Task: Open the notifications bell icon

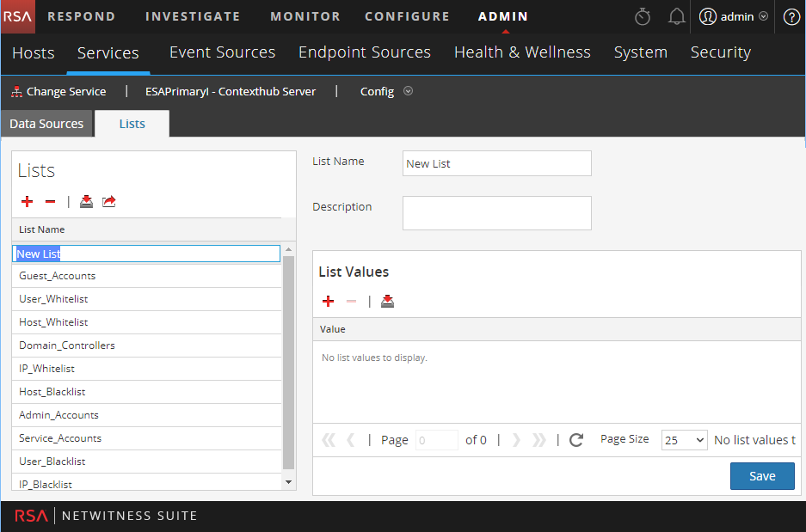Action: pyautogui.click(x=676, y=17)
